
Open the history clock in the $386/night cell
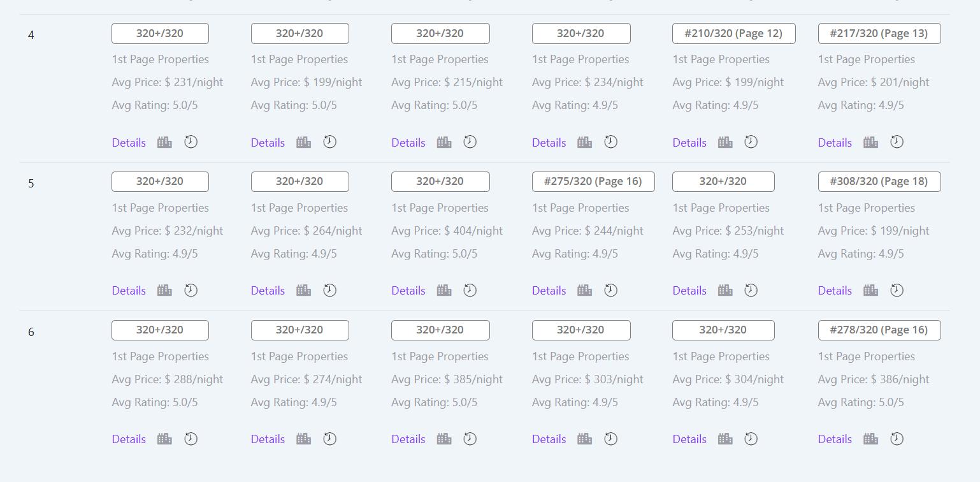897,439
